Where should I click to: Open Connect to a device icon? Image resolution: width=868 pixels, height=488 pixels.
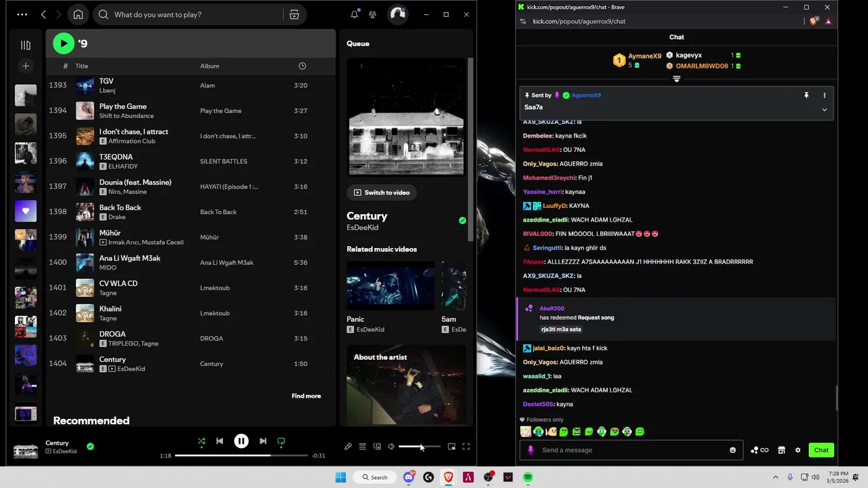point(377,447)
